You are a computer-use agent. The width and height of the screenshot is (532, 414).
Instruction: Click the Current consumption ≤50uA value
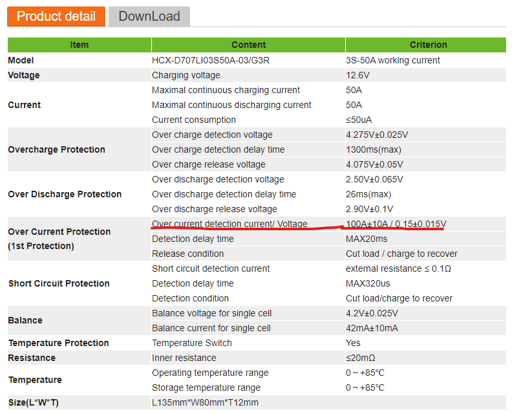[x=359, y=120]
